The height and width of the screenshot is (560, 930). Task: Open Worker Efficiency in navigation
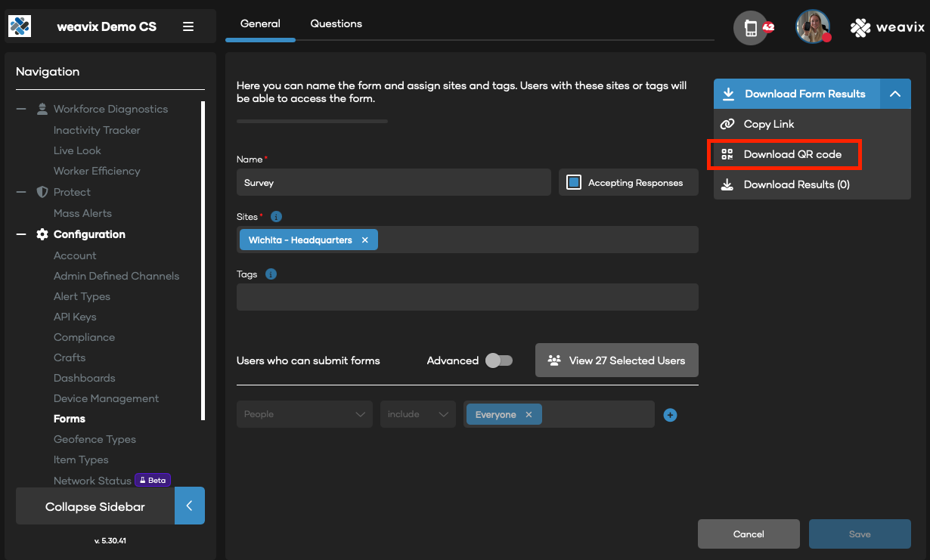point(97,171)
